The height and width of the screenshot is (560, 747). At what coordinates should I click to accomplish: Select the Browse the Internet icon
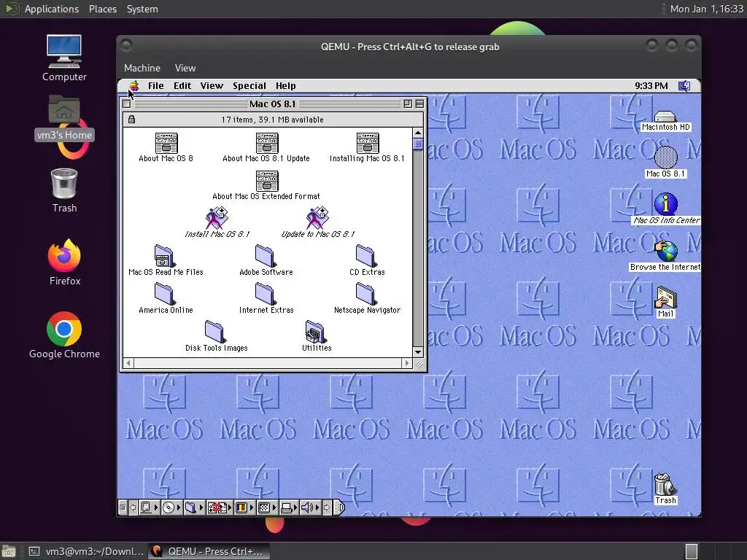[665, 255]
